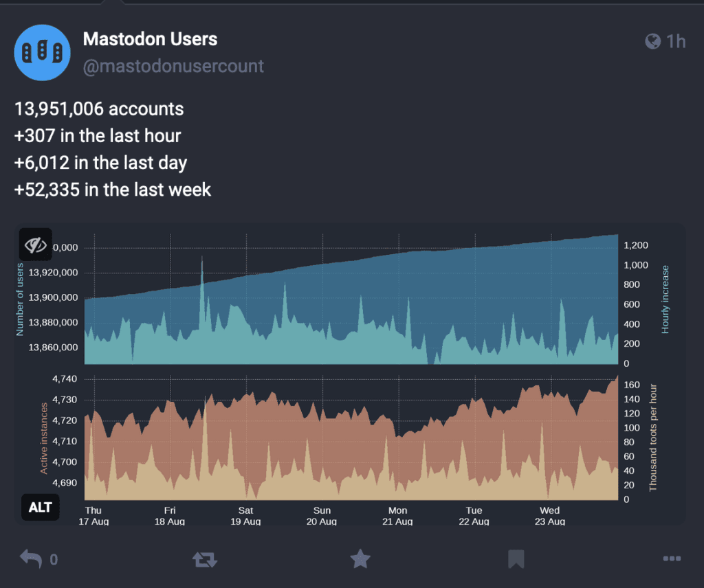Open the @mastodonusercount handle link

173,67
